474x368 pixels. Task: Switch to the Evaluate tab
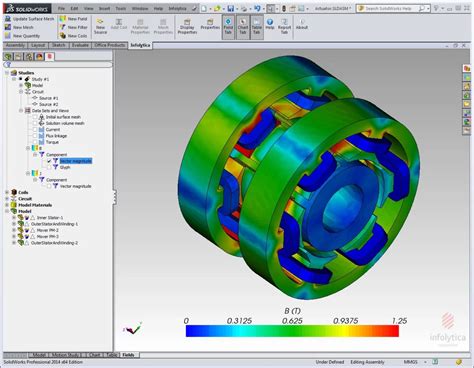[x=80, y=45]
